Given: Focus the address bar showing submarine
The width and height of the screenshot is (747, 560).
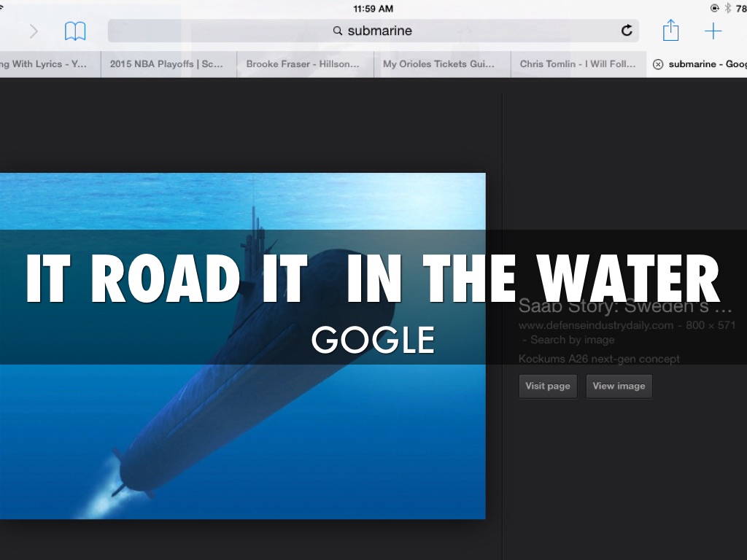Looking at the screenshot, I should (372, 31).
